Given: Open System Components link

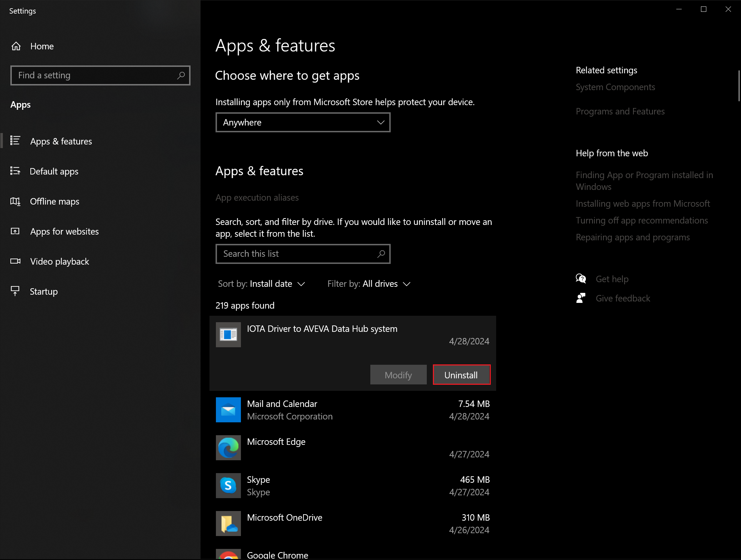Looking at the screenshot, I should pos(616,87).
